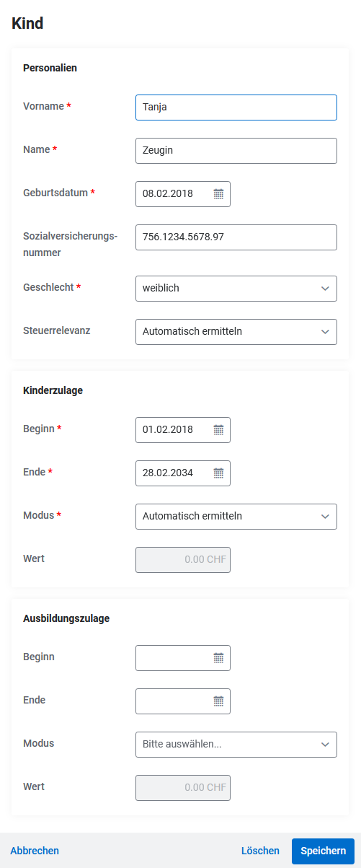
Task: Expand the Steuerrelevanz dropdown
Action: pyautogui.click(x=236, y=331)
